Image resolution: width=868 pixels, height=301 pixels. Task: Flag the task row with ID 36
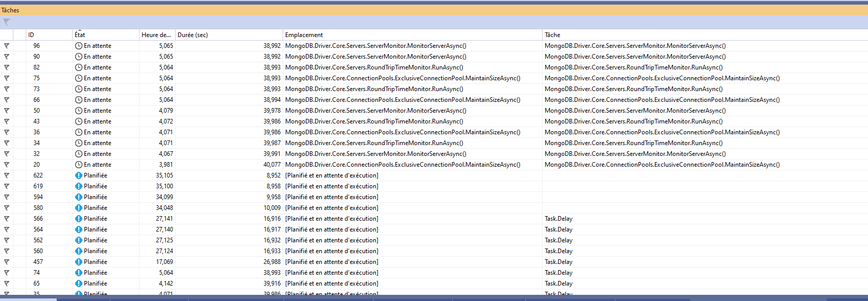tap(7, 132)
